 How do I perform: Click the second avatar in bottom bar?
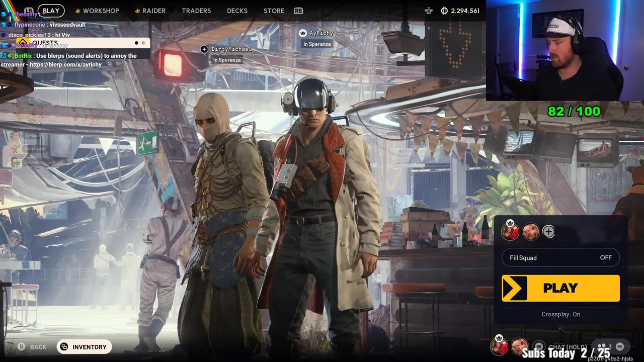click(520, 346)
